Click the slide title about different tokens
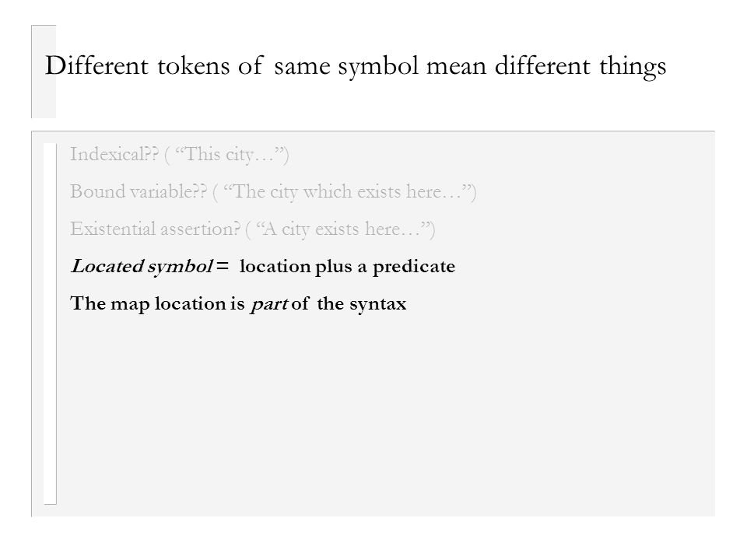 pyautogui.click(x=356, y=65)
